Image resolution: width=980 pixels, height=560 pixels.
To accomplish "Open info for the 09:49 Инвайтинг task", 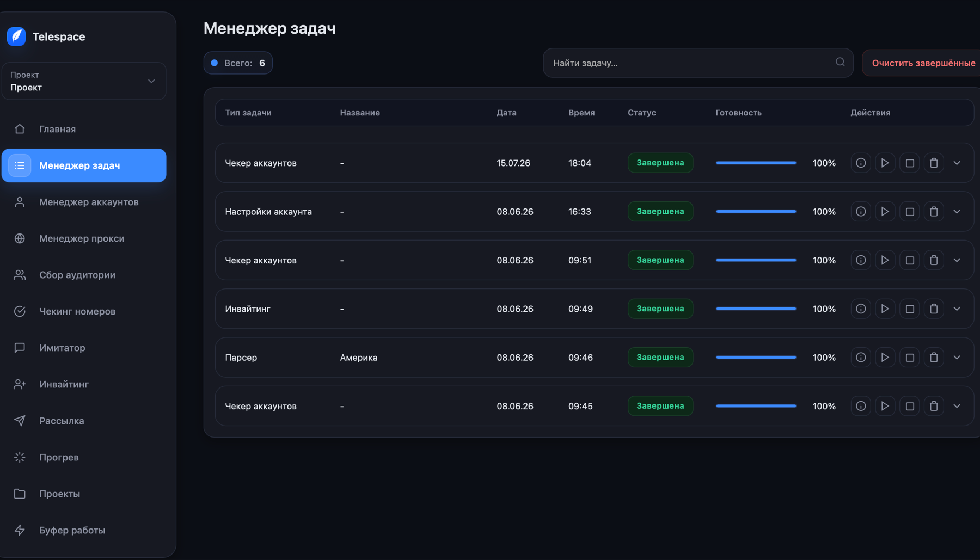I will pyautogui.click(x=861, y=309).
